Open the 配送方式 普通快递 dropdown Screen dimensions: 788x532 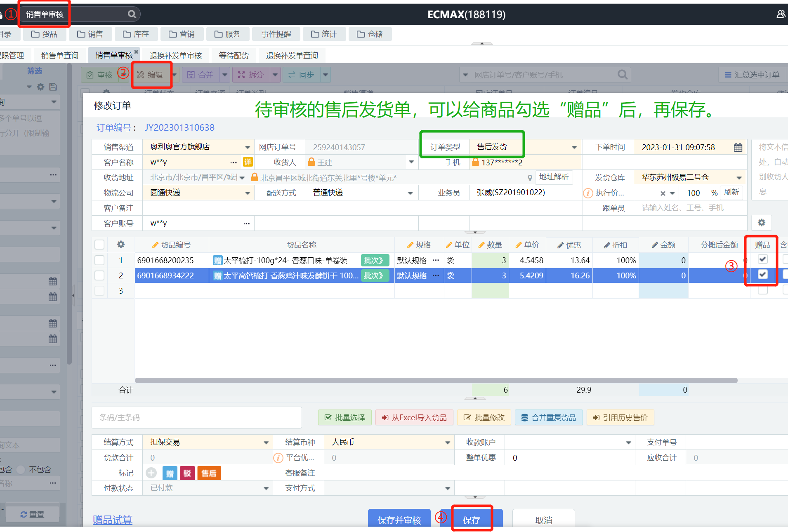[x=411, y=193]
